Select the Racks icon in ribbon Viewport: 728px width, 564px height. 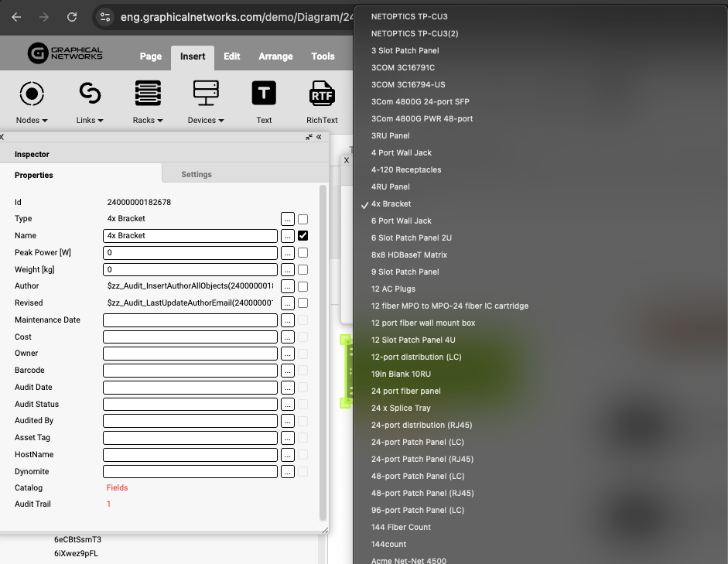point(148,94)
